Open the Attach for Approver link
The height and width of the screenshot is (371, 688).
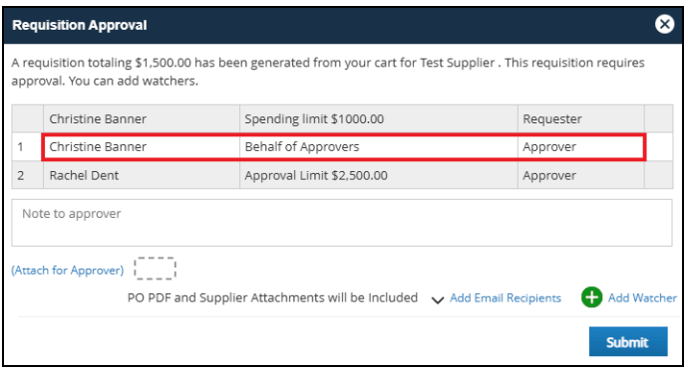coord(68,270)
